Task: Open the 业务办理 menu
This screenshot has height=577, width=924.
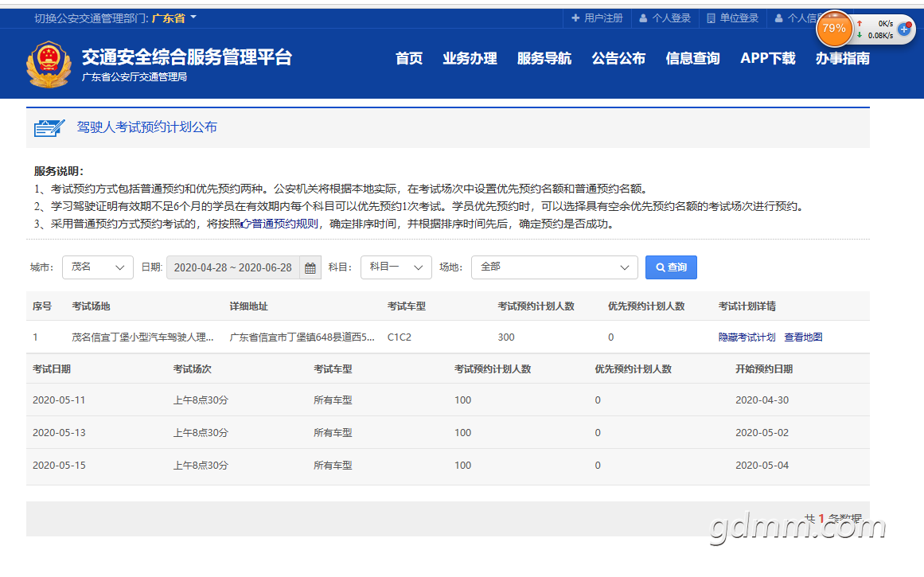Action: (470, 58)
